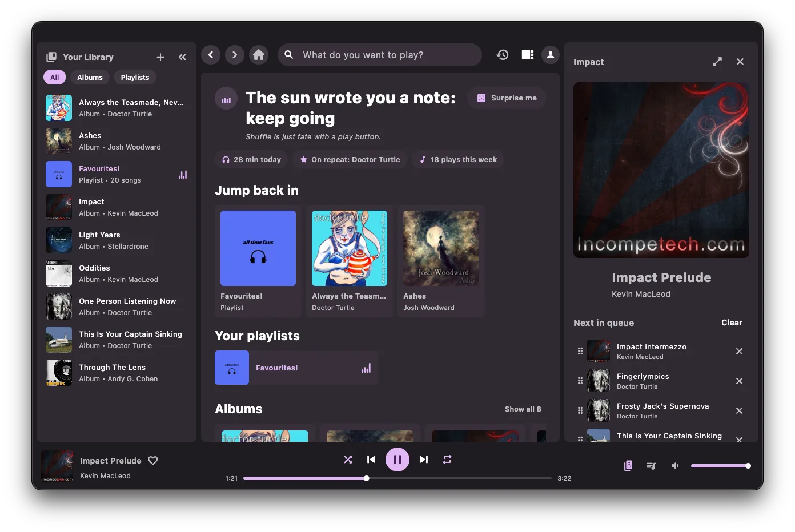Click drag handle for Impact intermezzo
The height and width of the screenshot is (532, 795).
coord(580,352)
